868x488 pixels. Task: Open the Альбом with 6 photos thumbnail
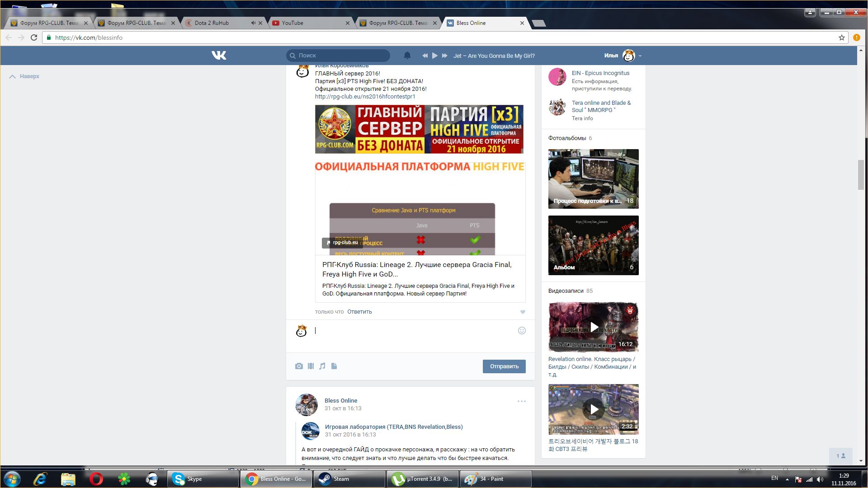point(594,245)
